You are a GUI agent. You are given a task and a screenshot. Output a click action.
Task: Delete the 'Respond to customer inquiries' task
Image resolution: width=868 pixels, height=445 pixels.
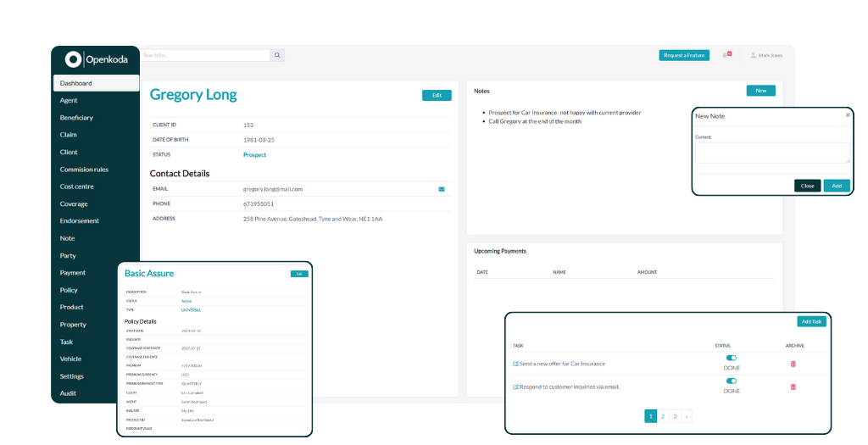[793, 387]
